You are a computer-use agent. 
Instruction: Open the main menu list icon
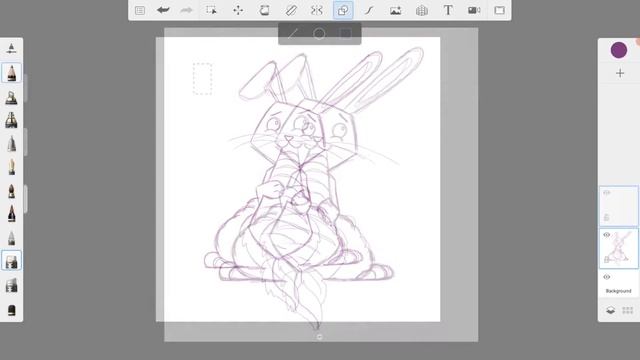point(140,10)
